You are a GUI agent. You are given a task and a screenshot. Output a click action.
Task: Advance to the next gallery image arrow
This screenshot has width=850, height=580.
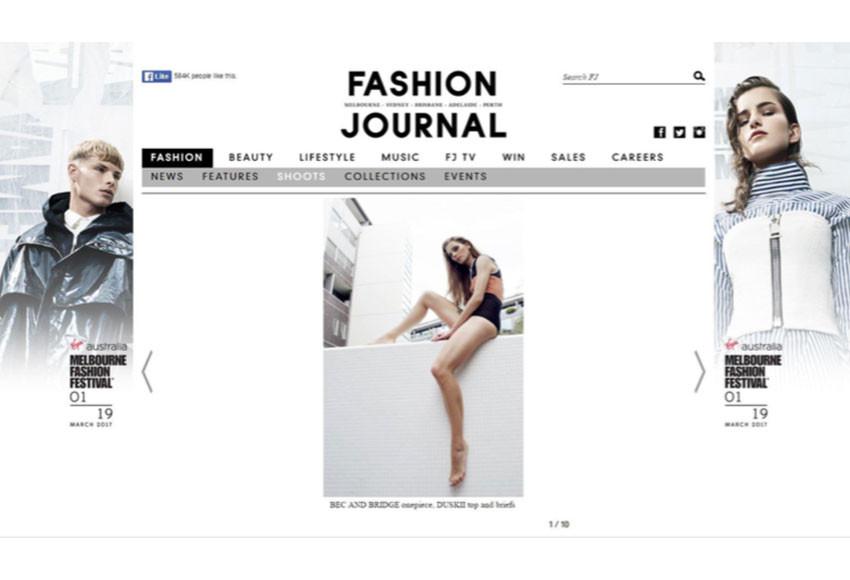coord(700,371)
